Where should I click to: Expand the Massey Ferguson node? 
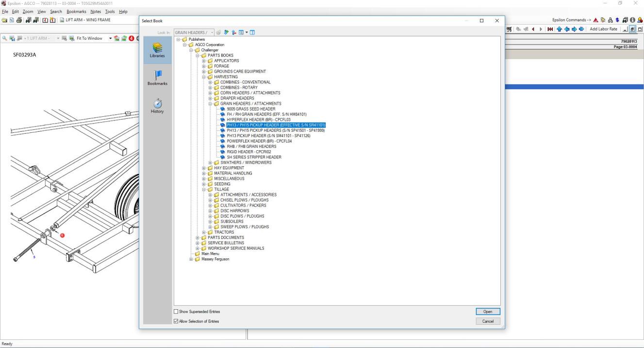tap(191, 259)
